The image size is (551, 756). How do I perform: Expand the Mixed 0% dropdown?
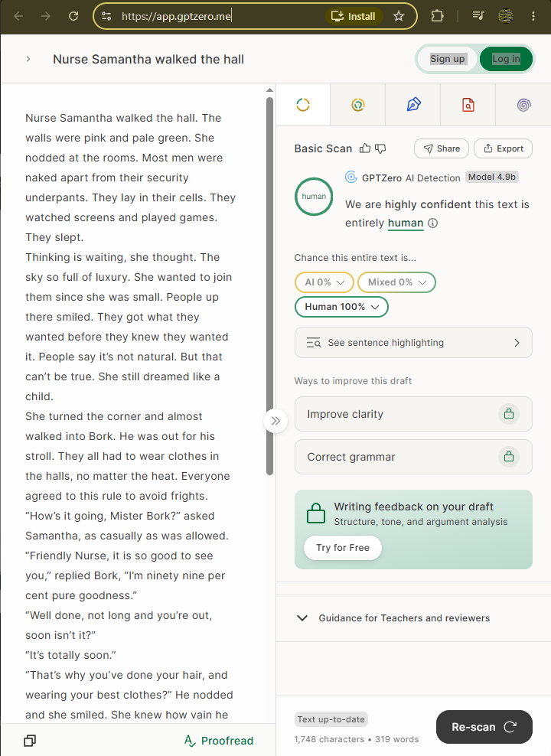click(396, 282)
